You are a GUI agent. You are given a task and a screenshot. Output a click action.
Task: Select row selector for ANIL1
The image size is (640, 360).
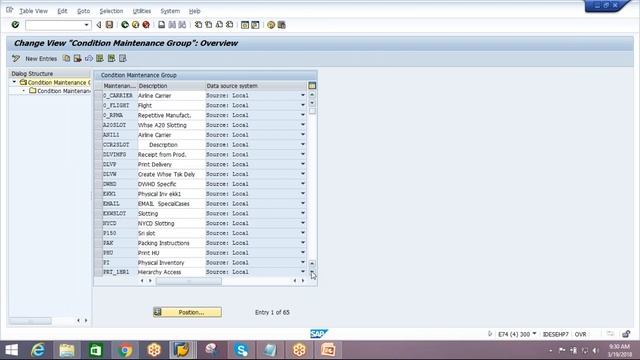pyautogui.click(x=98, y=135)
